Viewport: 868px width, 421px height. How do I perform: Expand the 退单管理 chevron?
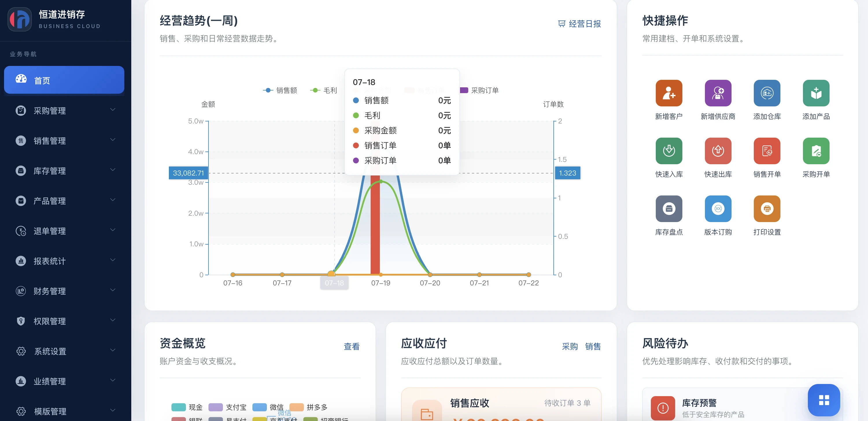point(112,230)
